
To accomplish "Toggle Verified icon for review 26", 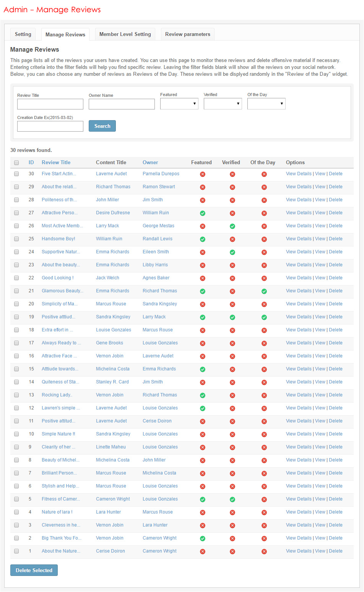I will pos(232,226).
